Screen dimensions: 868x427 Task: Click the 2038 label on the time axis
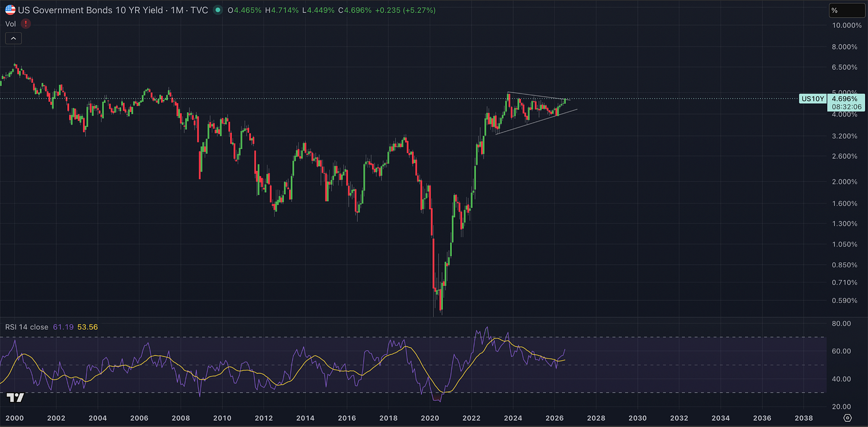tap(804, 419)
